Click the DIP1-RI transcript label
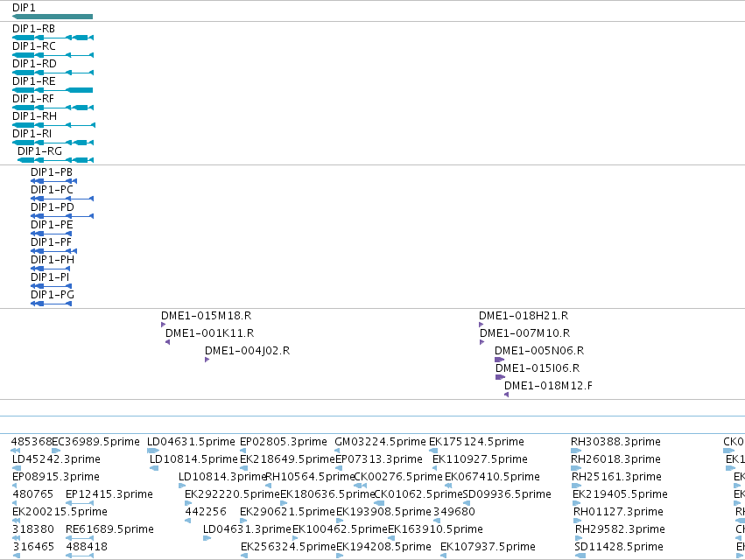The width and height of the screenshot is (745, 560). (x=32, y=134)
